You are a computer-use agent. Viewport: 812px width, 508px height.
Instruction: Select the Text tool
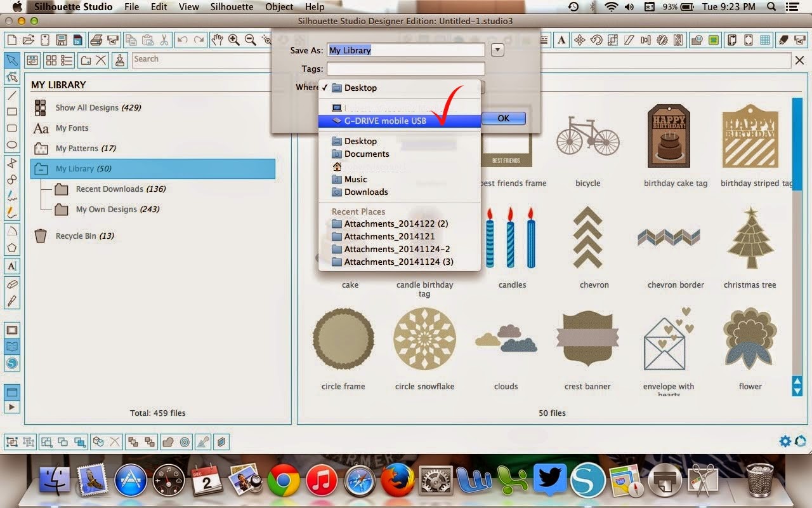click(13, 267)
